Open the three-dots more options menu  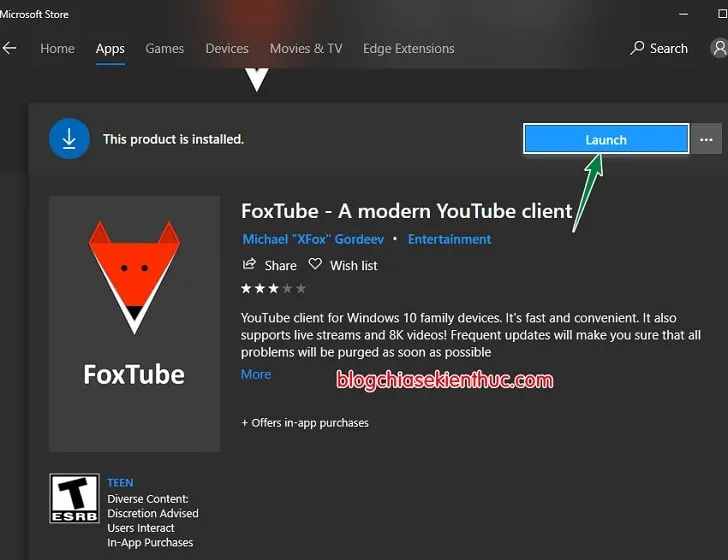(706, 139)
